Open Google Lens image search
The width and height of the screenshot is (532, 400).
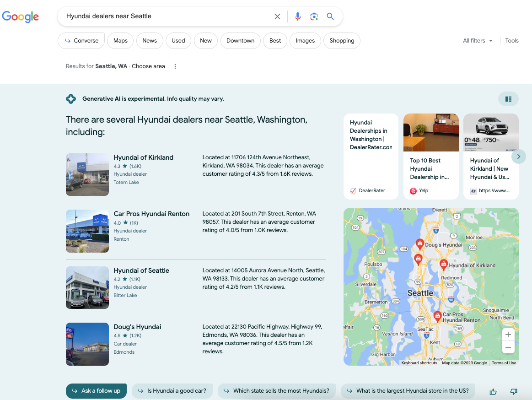pyautogui.click(x=314, y=16)
